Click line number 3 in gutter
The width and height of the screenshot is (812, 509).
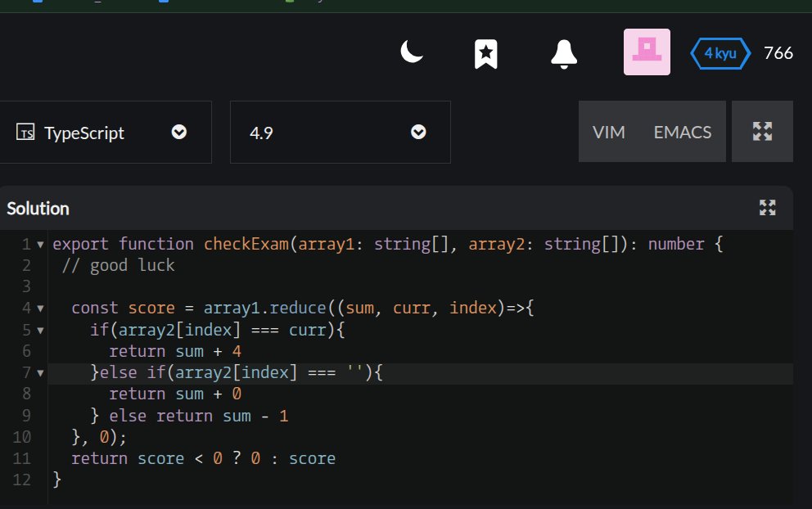(x=26, y=286)
